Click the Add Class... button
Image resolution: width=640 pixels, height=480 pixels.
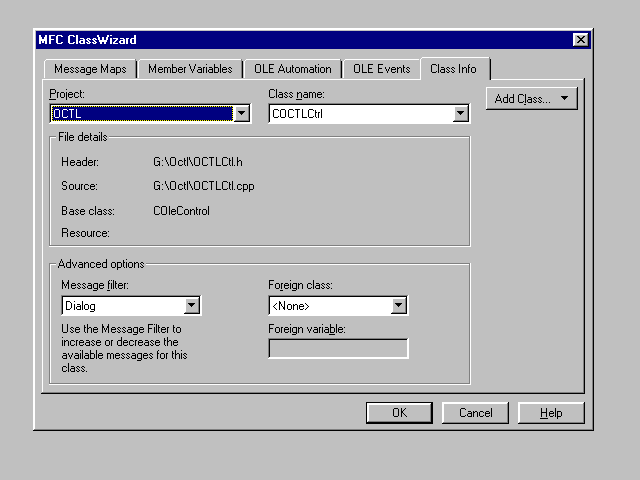(531, 99)
